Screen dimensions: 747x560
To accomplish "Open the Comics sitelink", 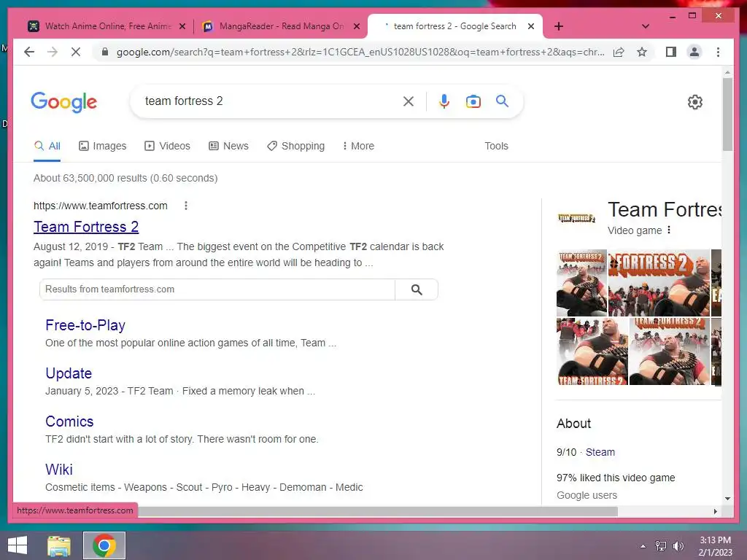I will click(x=69, y=421).
